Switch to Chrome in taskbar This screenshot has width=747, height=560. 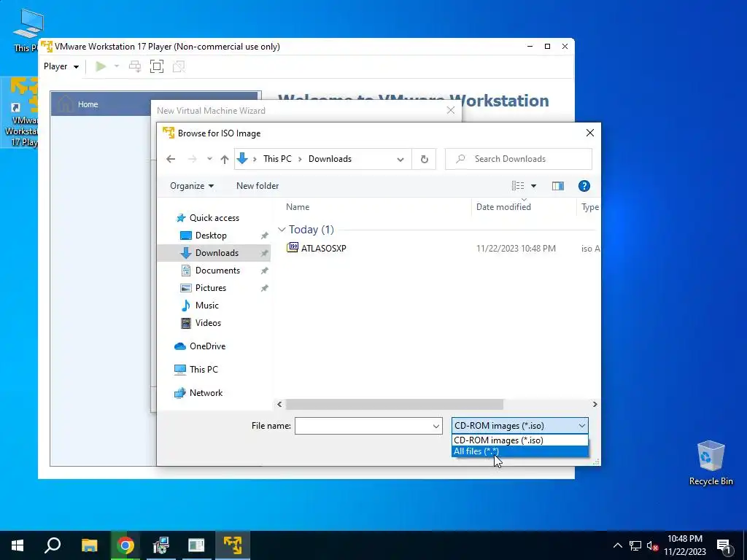pos(125,545)
